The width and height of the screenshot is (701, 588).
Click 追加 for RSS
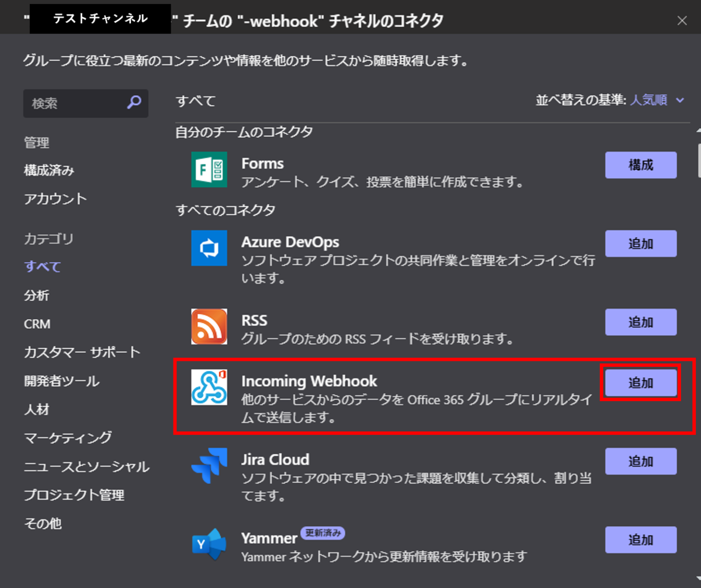[641, 322]
